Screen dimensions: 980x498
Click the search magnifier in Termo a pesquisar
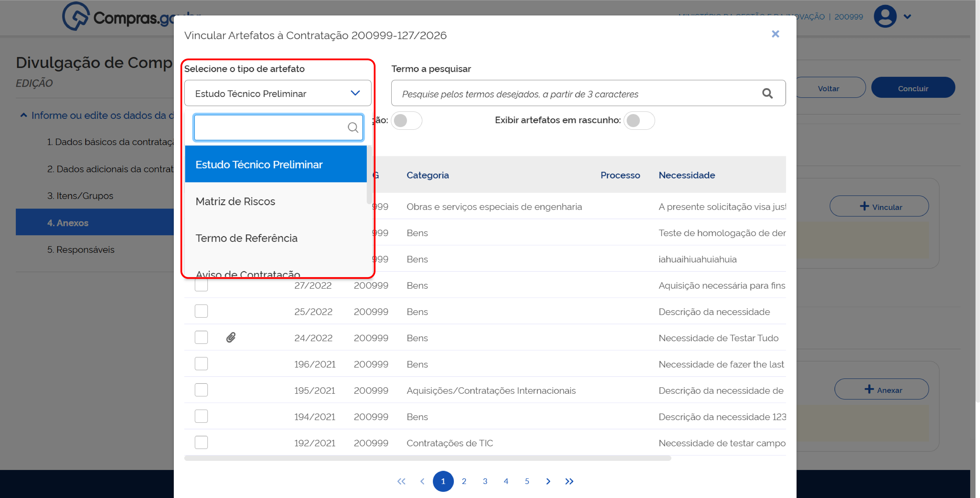tap(767, 93)
